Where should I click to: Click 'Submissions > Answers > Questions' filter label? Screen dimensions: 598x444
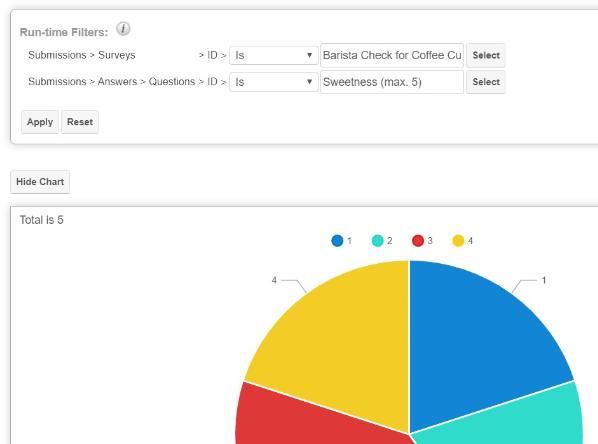[x=111, y=82]
